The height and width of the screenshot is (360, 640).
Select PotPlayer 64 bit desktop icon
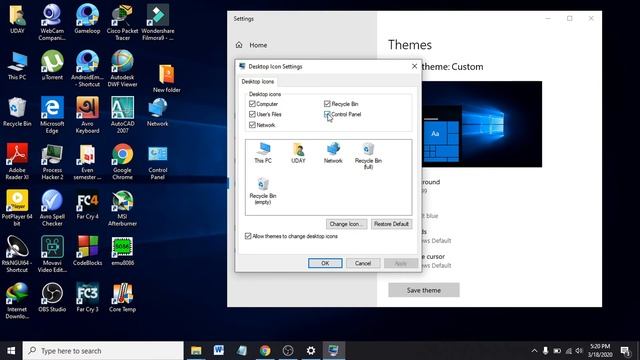click(x=17, y=208)
